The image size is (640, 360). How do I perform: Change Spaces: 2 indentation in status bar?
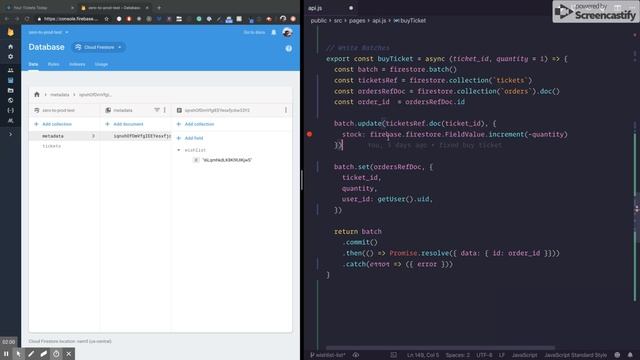pyautogui.click(x=458, y=355)
